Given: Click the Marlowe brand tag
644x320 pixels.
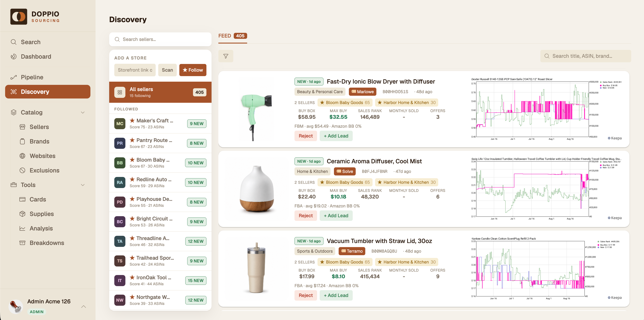Looking at the screenshot, I should pyautogui.click(x=362, y=92).
